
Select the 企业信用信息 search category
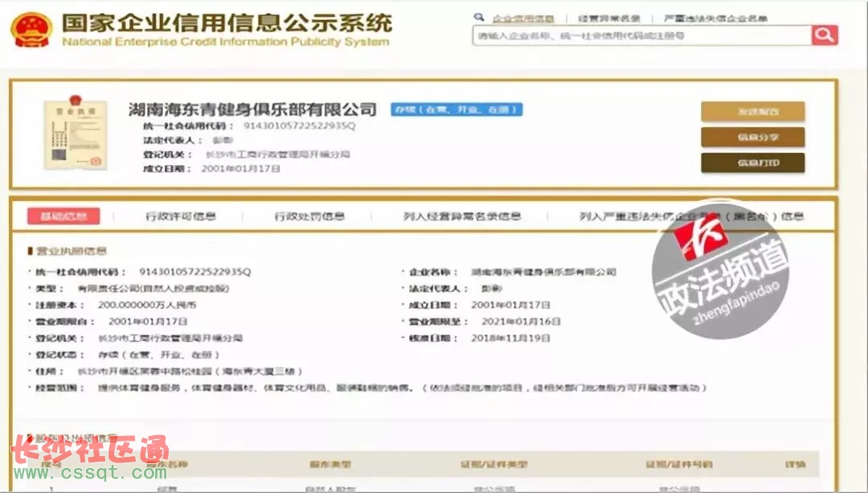523,18
